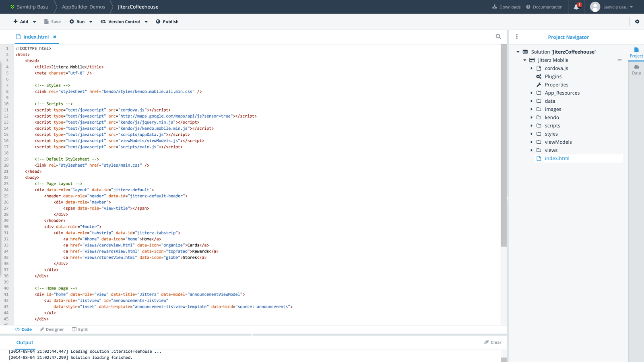
Task: Open the Run dropdown arrow
Action: click(x=91, y=22)
